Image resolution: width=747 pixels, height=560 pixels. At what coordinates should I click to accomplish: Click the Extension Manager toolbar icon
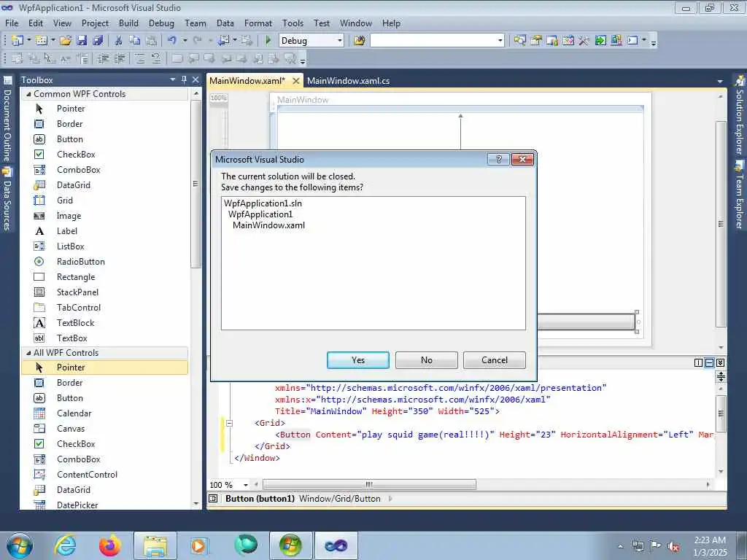pyautogui.click(x=616, y=41)
